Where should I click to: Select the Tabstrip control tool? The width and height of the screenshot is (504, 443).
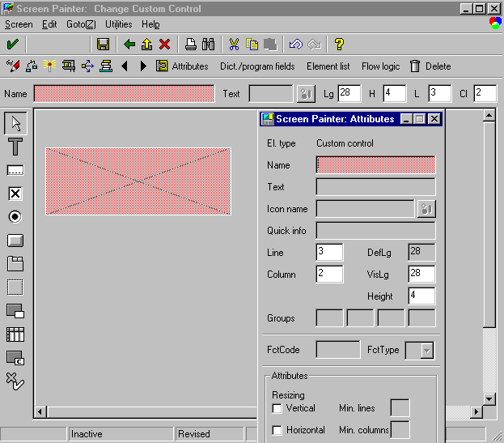[15, 264]
